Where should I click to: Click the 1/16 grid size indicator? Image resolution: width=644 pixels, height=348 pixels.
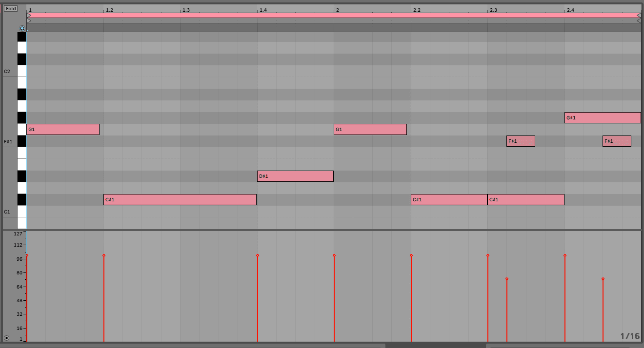630,336
